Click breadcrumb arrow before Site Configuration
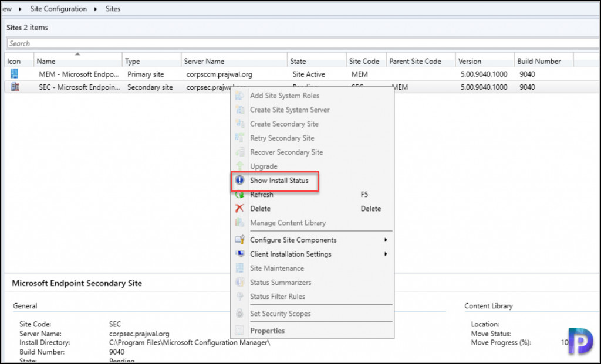 [x=20, y=9]
